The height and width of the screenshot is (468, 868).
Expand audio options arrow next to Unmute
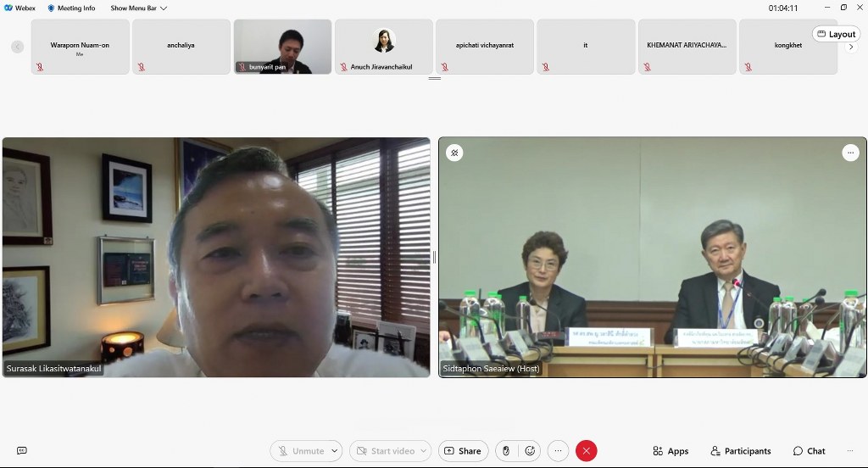(335, 451)
